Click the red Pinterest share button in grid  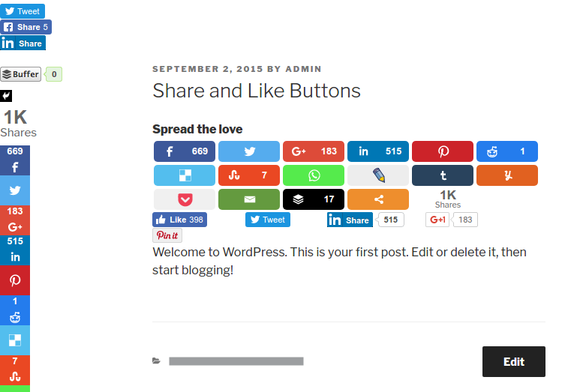tap(443, 151)
